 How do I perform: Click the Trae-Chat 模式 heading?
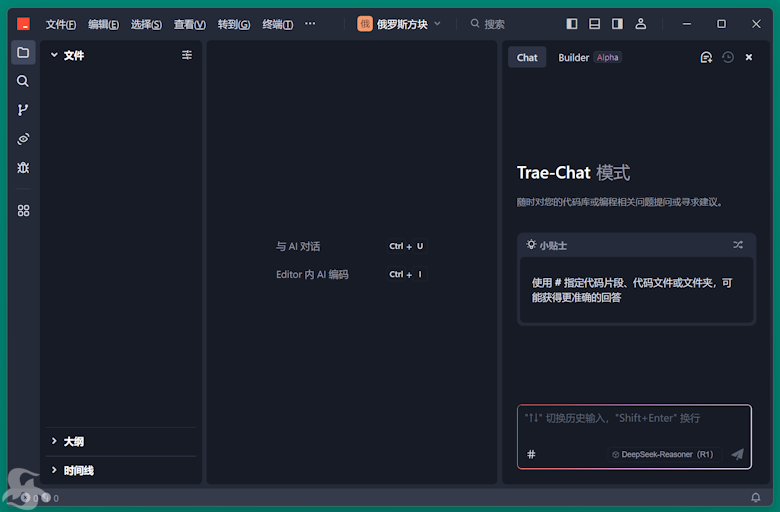click(x=573, y=173)
